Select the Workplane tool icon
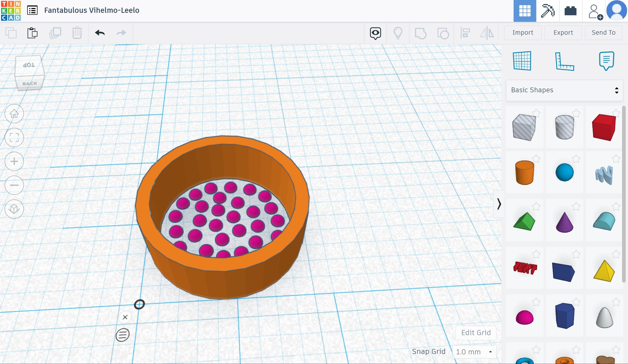The width and height of the screenshot is (628, 364). [x=522, y=61]
